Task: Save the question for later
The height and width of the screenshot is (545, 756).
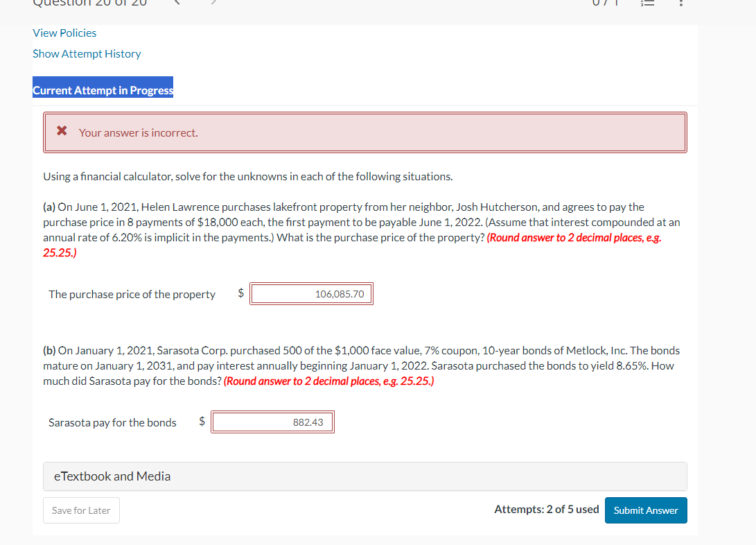Action: (x=81, y=510)
